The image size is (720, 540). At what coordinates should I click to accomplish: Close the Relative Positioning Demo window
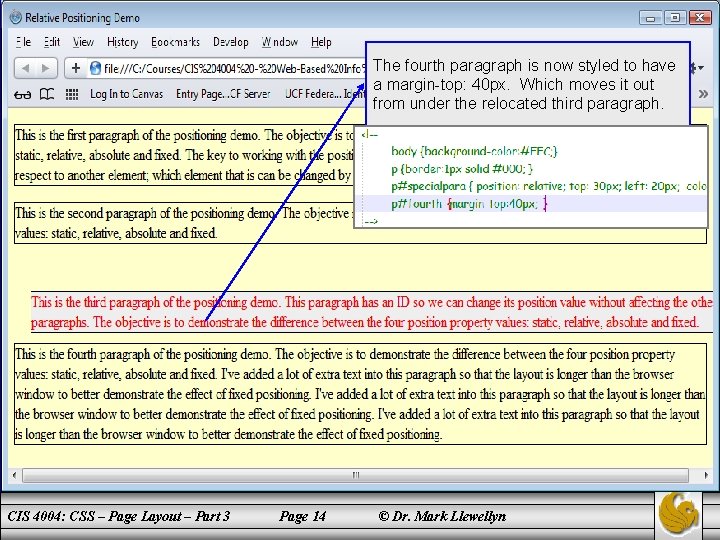700,18
